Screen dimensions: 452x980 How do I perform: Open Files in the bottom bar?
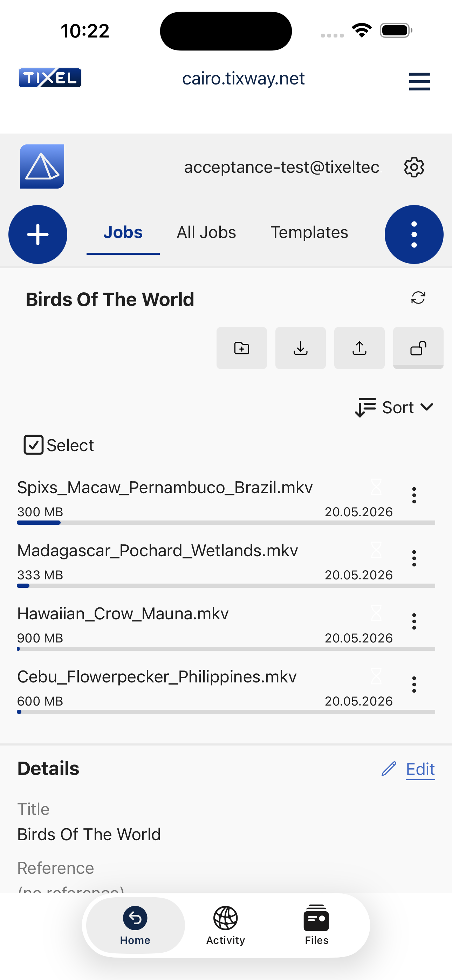click(x=316, y=925)
